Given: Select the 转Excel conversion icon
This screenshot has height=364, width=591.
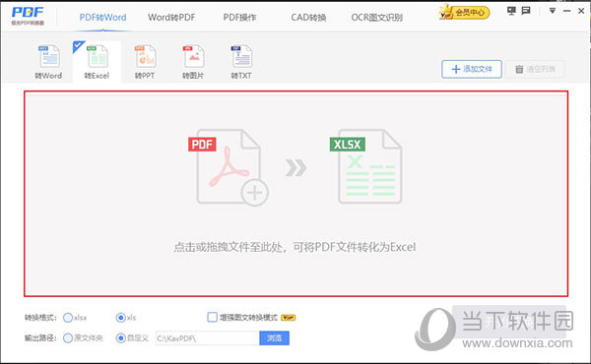Looking at the screenshot, I should tap(97, 62).
